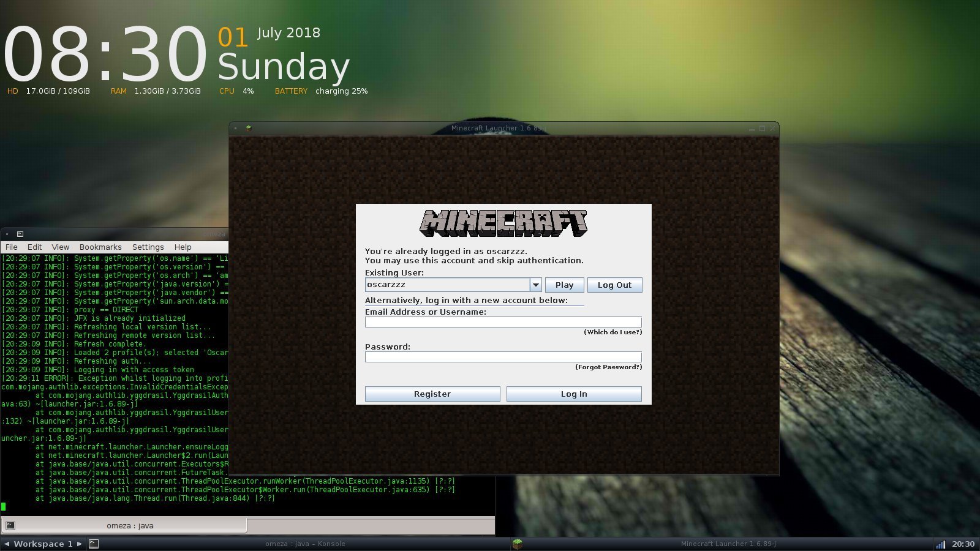Click the Log In button
The width and height of the screenshot is (980, 551).
tap(574, 394)
